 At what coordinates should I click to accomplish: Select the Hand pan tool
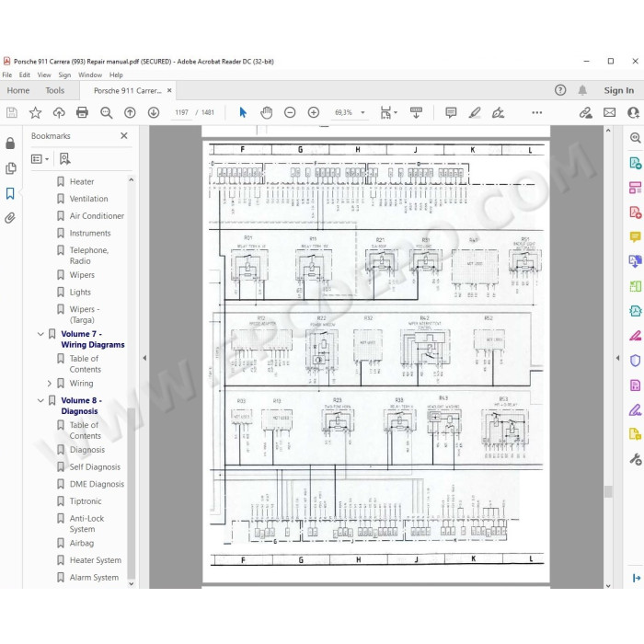(x=267, y=112)
